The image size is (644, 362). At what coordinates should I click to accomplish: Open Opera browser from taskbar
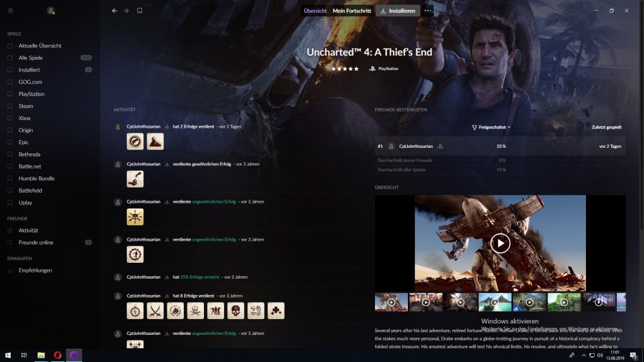click(57, 355)
